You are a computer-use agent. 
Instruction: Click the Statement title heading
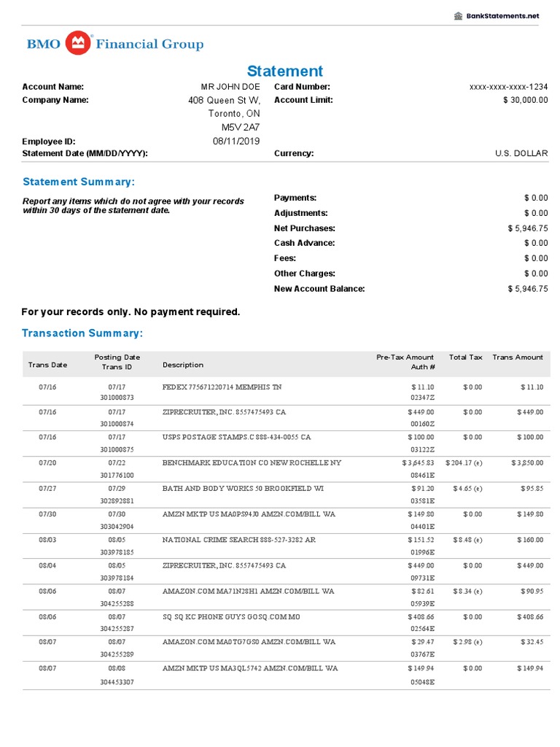pos(284,71)
